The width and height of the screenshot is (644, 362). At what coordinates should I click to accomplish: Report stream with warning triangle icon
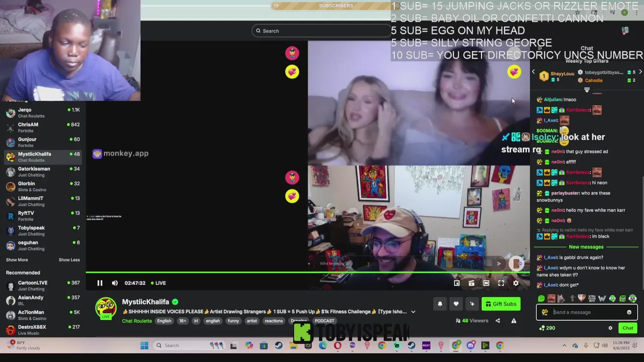pos(514,321)
